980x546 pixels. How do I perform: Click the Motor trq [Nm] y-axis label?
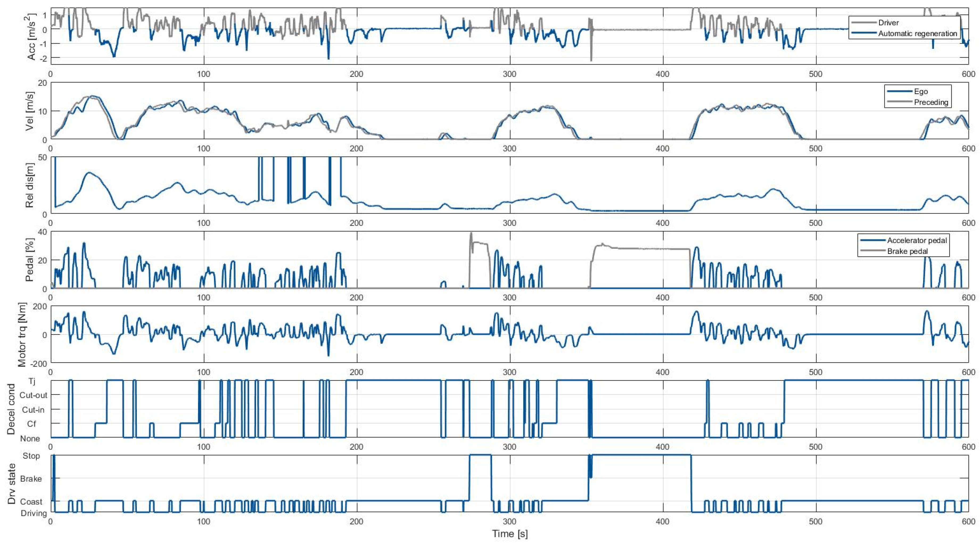(22, 335)
